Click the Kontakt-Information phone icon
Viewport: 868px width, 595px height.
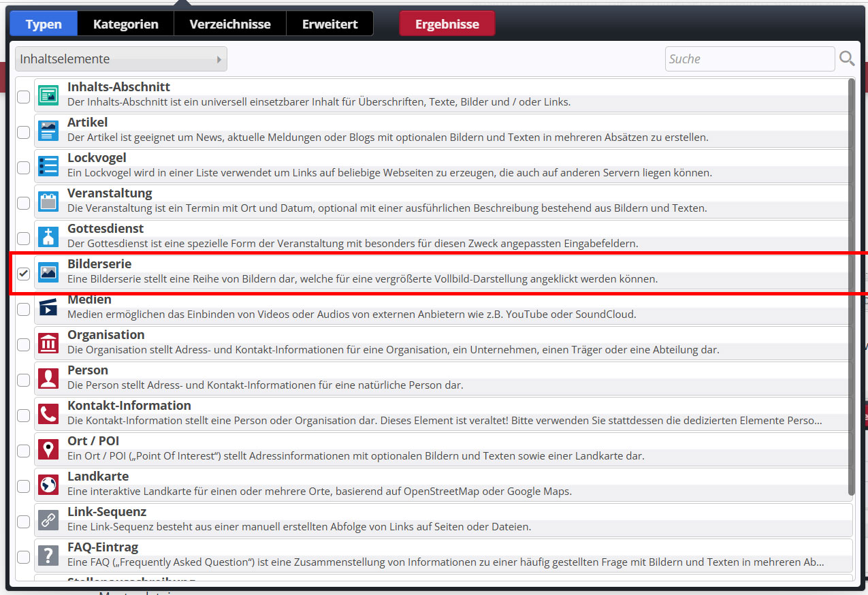48,414
